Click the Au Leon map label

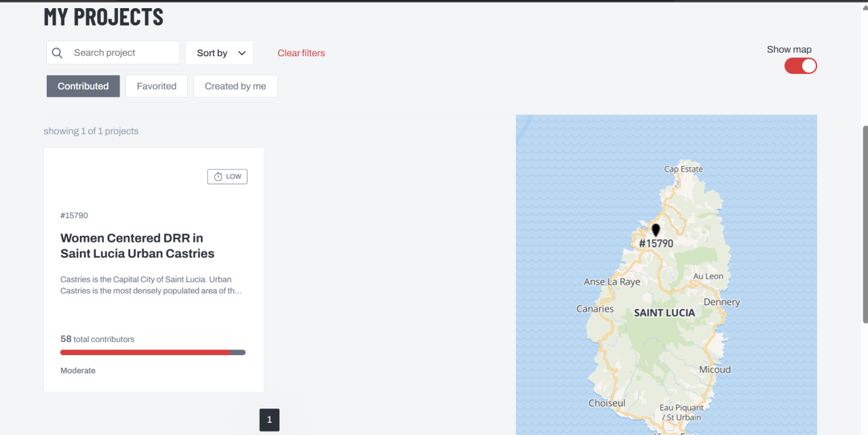(x=708, y=276)
